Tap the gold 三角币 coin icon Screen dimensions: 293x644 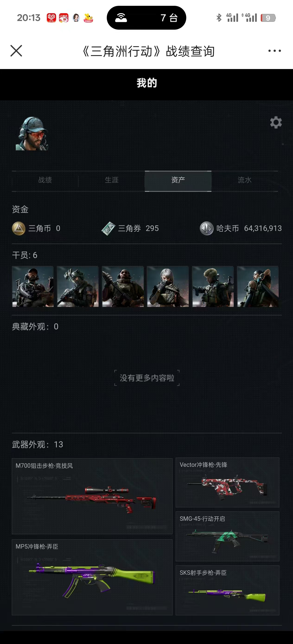tap(19, 228)
